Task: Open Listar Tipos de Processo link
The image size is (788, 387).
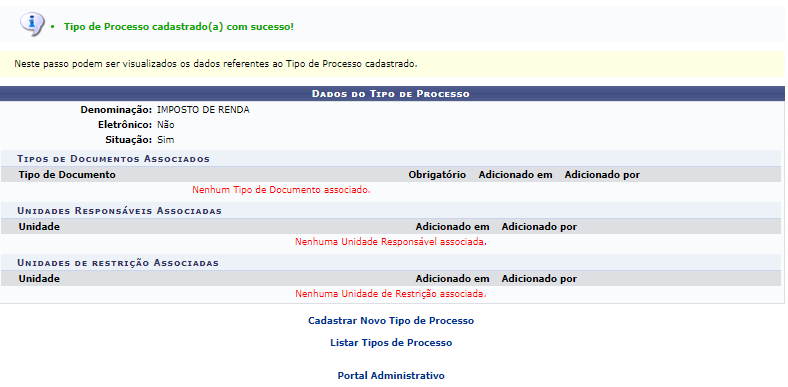Action: coord(391,343)
